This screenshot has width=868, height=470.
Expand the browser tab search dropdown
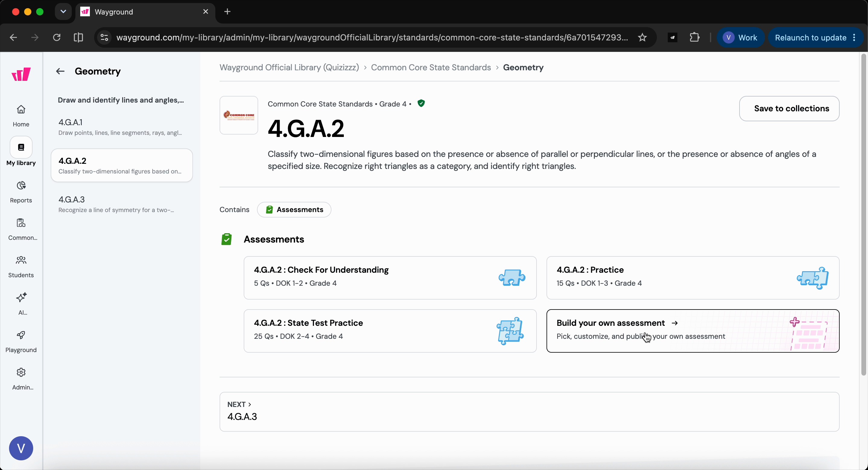tap(63, 12)
